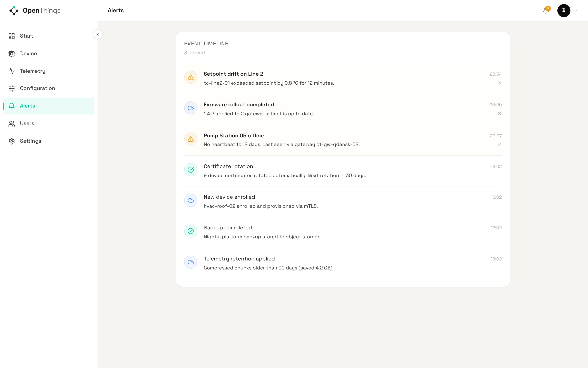The width and height of the screenshot is (588, 368).
Task: Click warning icon for Pump Station 05 offline
Action: coord(191,139)
